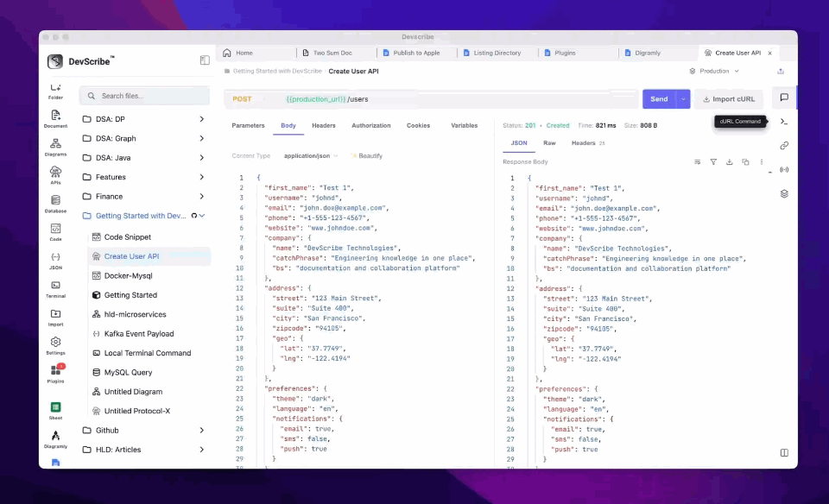Image resolution: width=829 pixels, height=504 pixels.
Task: Open the application/json content type dropdown
Action: tap(310, 156)
